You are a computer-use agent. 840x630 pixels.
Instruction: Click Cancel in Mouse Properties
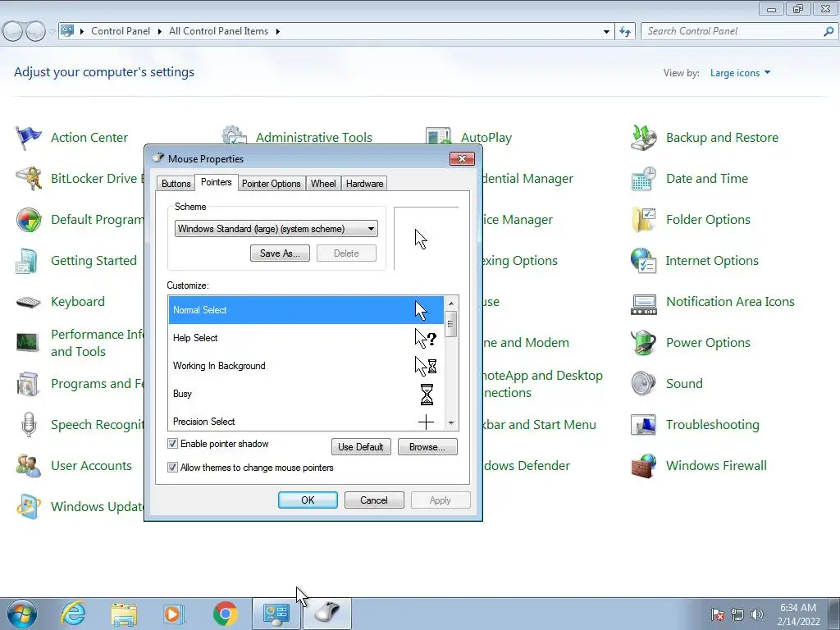374,500
